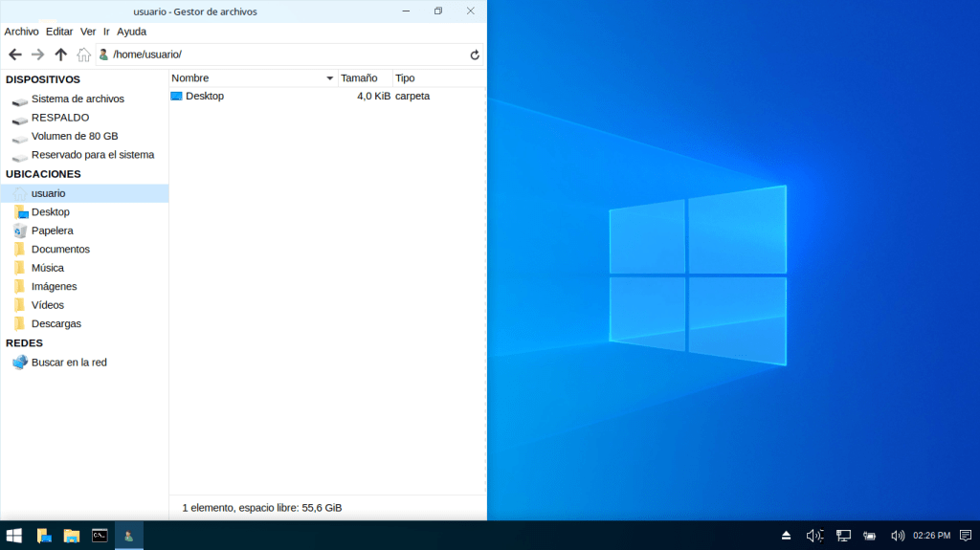Select RESPALDO drive in the sidebar
Viewport: 980px width, 550px height.
click(59, 118)
